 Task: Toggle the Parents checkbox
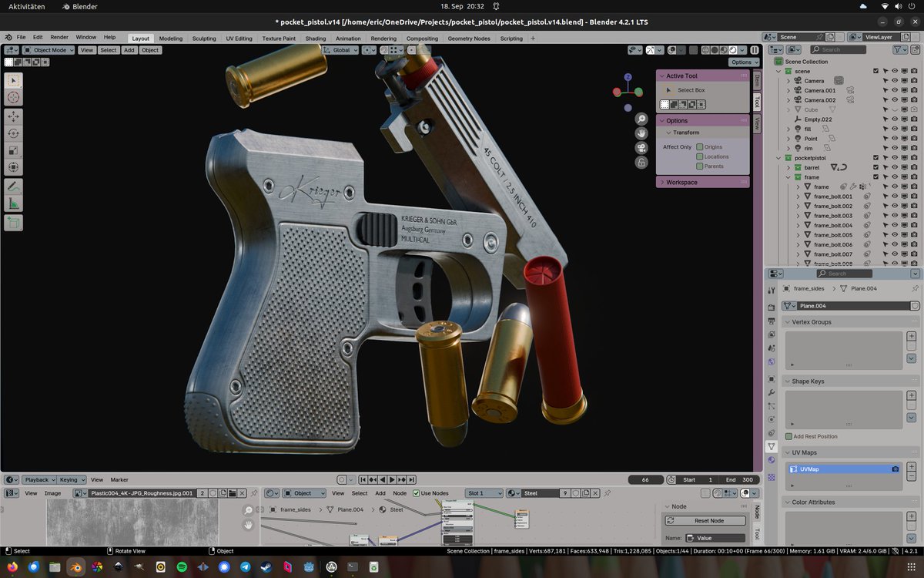(x=700, y=166)
